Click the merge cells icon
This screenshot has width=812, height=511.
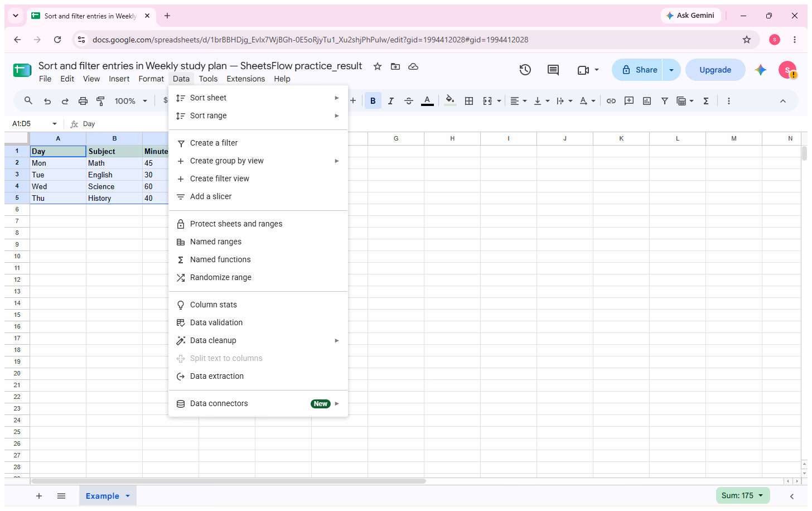pos(487,101)
